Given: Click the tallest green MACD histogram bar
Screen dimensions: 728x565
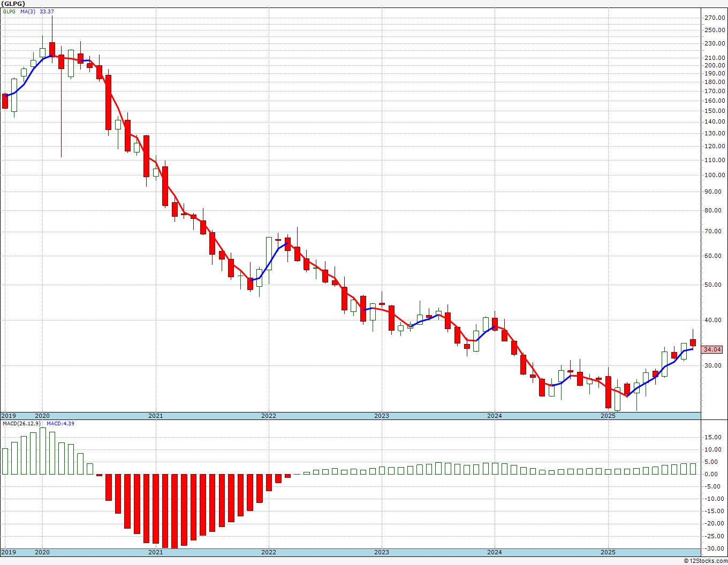Looking at the screenshot, I should point(43,451).
